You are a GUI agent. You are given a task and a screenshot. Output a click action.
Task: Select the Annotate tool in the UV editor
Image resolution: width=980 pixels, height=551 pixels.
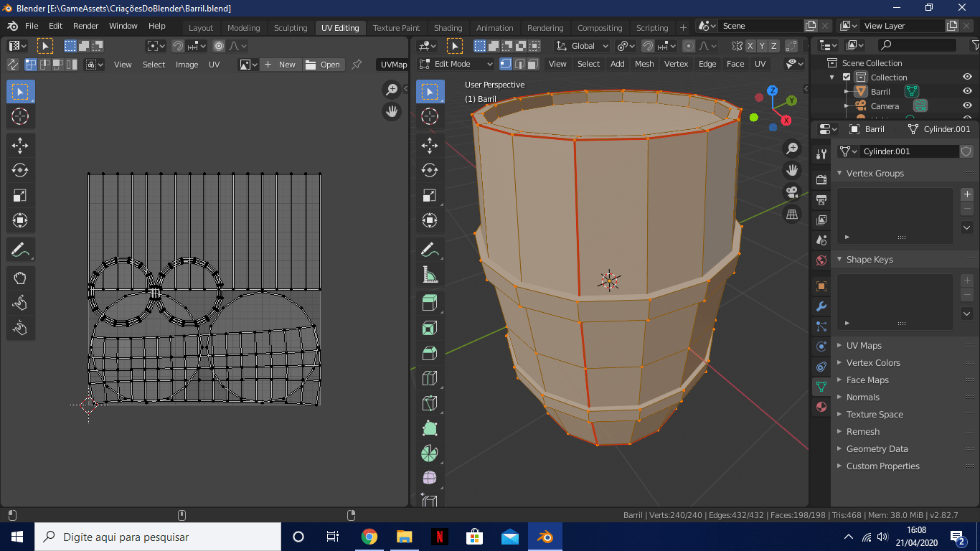coord(20,250)
